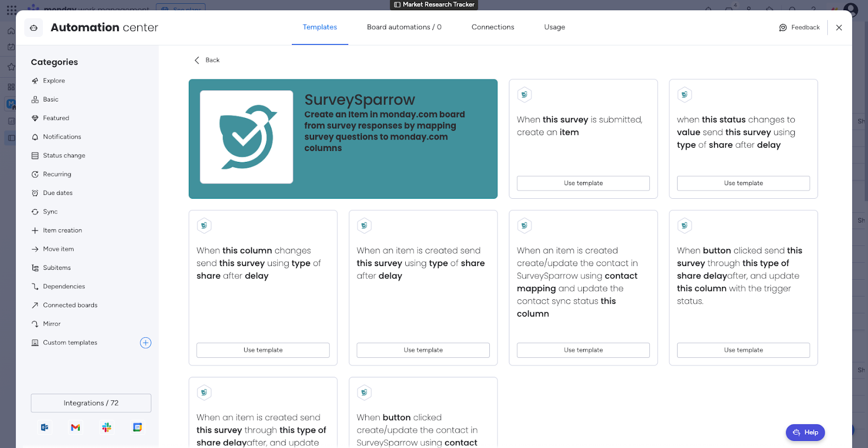Switch to the Usage tab

tap(554, 27)
